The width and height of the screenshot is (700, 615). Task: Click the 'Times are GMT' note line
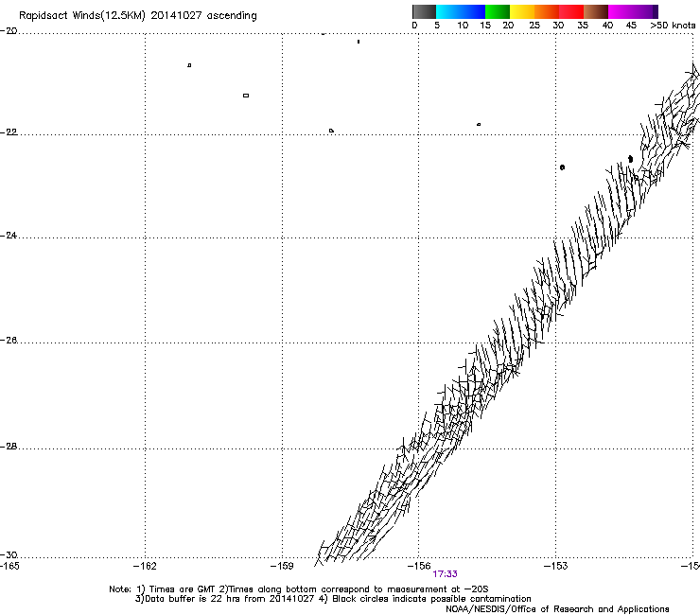tap(299, 589)
